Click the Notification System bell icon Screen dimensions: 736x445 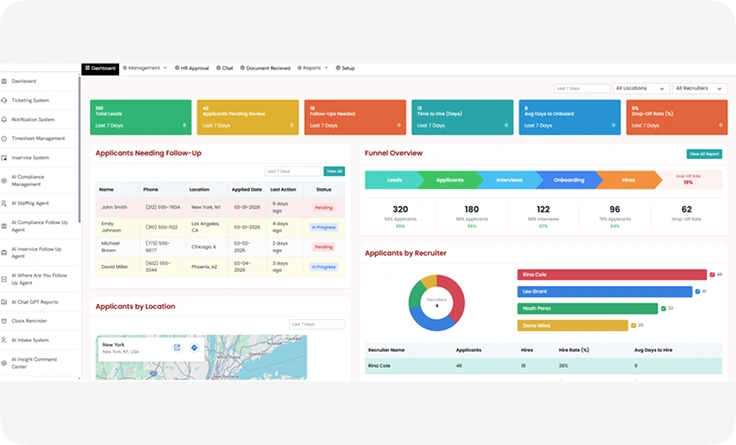(x=4, y=120)
